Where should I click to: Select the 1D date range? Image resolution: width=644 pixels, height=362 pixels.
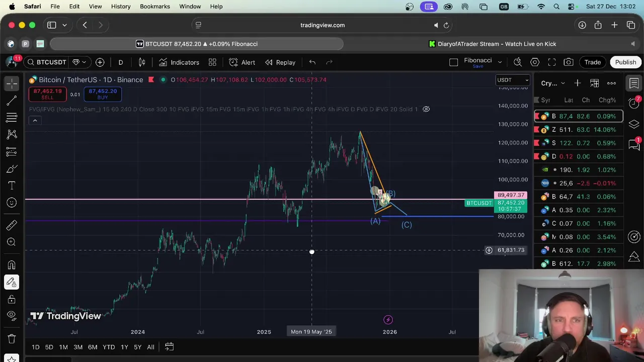click(x=35, y=347)
